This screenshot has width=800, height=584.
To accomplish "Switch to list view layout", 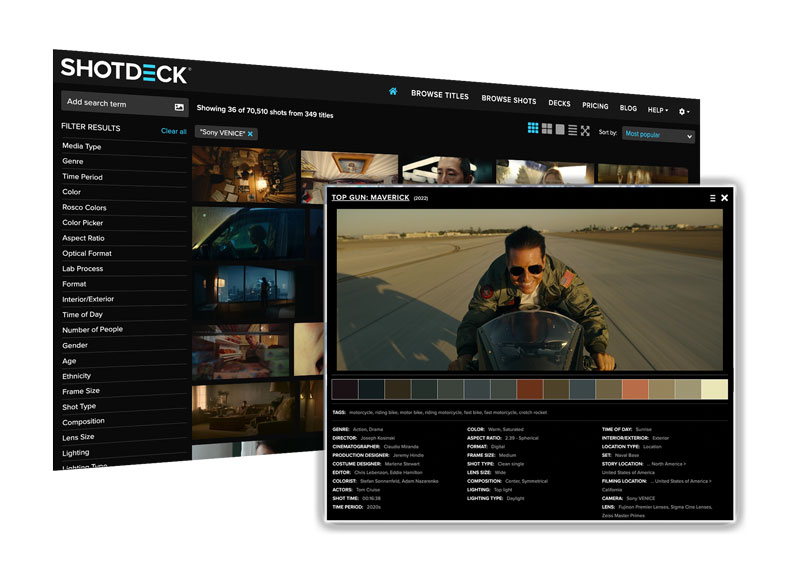I will point(571,131).
